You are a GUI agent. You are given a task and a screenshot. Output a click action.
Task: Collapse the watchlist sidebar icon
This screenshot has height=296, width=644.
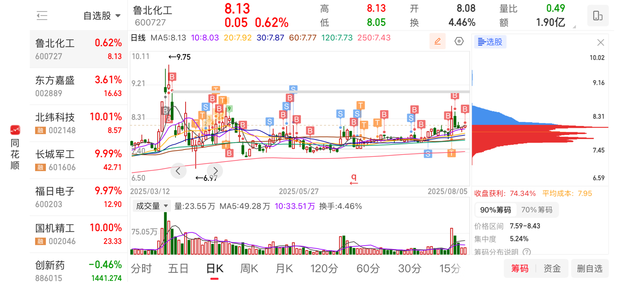click(42, 16)
